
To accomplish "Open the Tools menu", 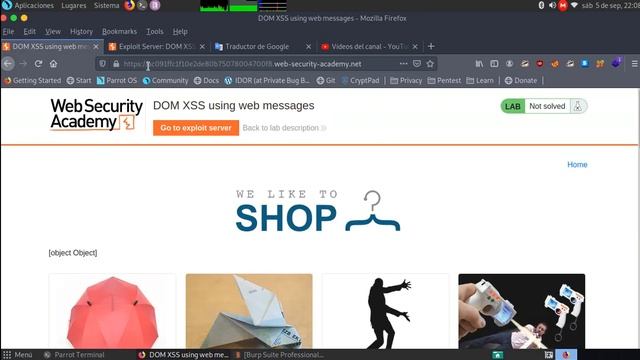I will (x=155, y=31).
